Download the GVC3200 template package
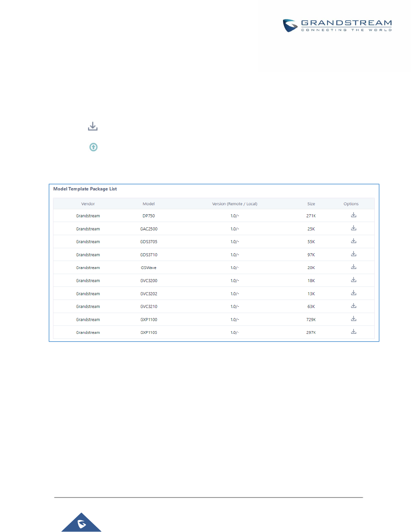Screen dimensions: 411x532 coord(354,280)
